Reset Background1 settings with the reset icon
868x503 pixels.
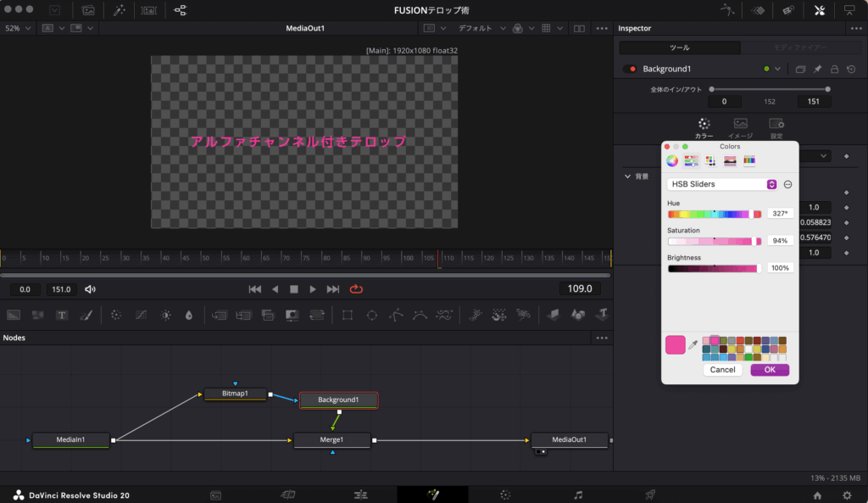(x=851, y=69)
